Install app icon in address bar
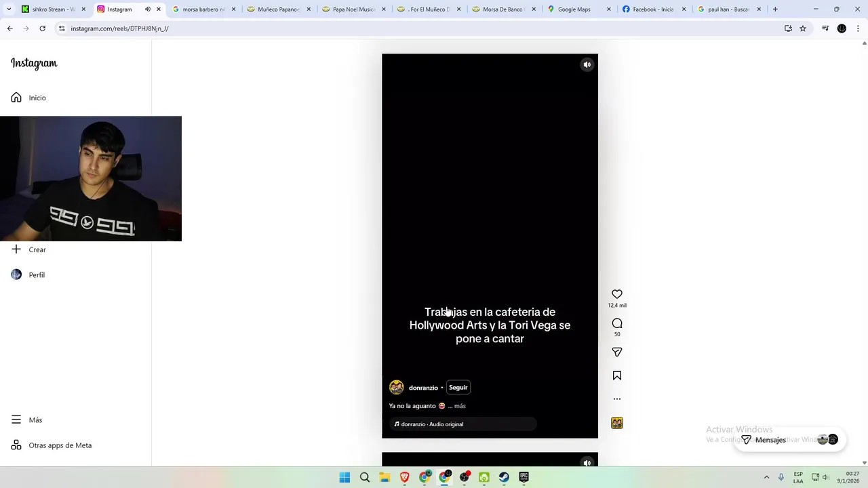868x488 pixels. [x=788, y=28]
